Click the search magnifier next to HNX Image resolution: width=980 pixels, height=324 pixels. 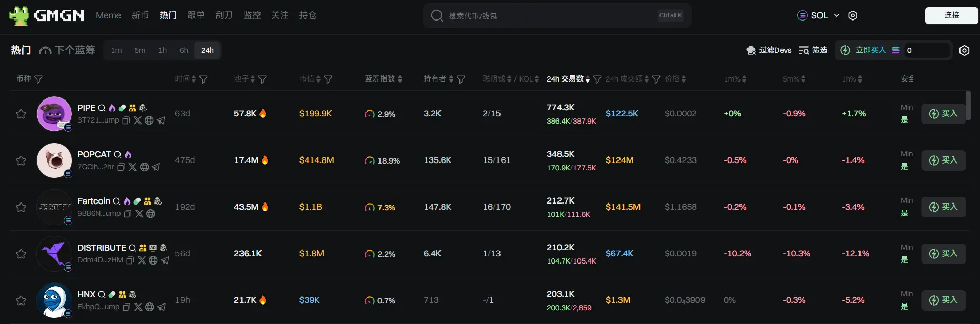coord(102,295)
